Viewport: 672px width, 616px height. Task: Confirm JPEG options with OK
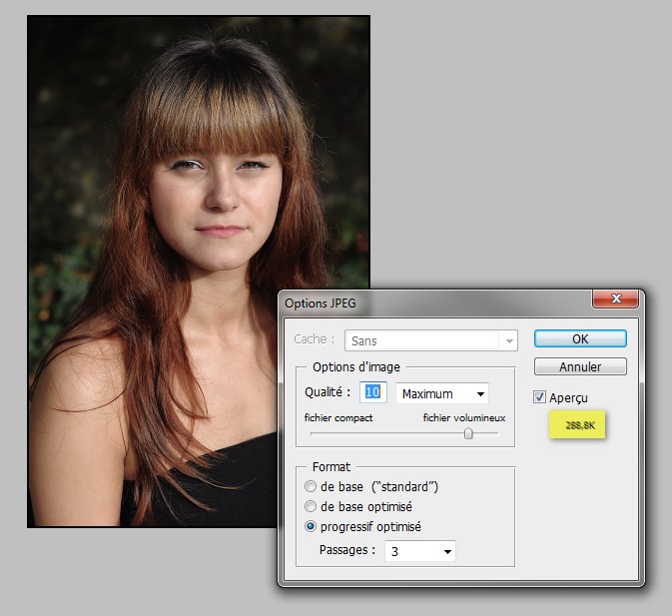580,338
